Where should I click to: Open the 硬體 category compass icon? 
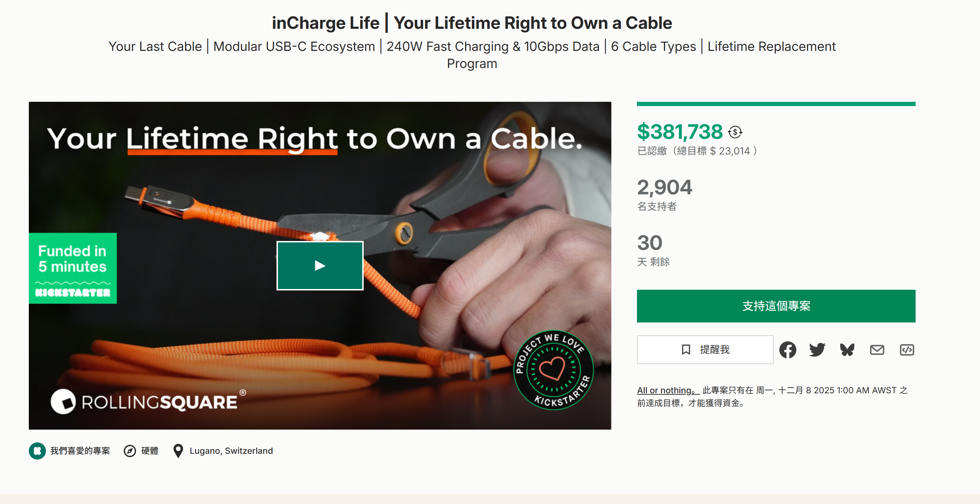tap(130, 451)
